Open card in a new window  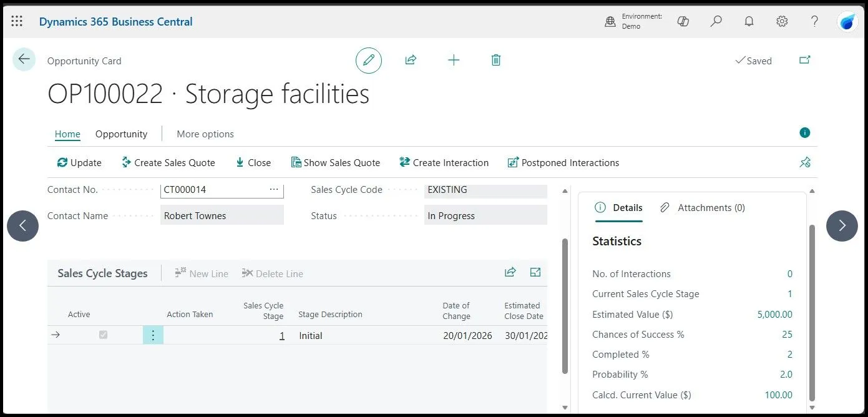pos(805,60)
